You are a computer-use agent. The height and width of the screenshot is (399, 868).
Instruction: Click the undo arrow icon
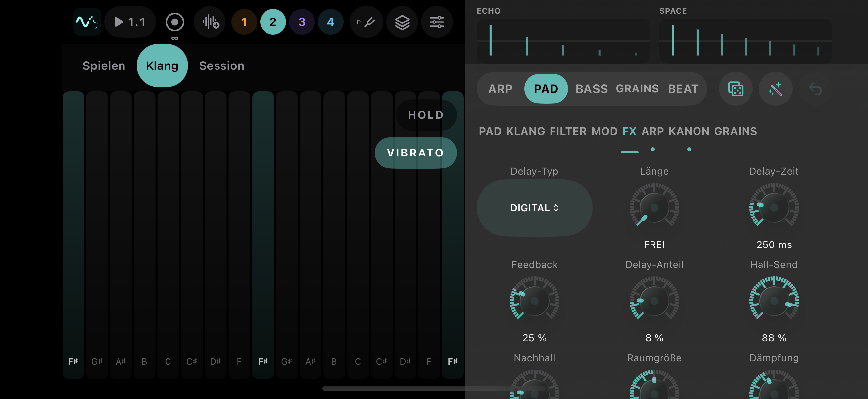815,89
